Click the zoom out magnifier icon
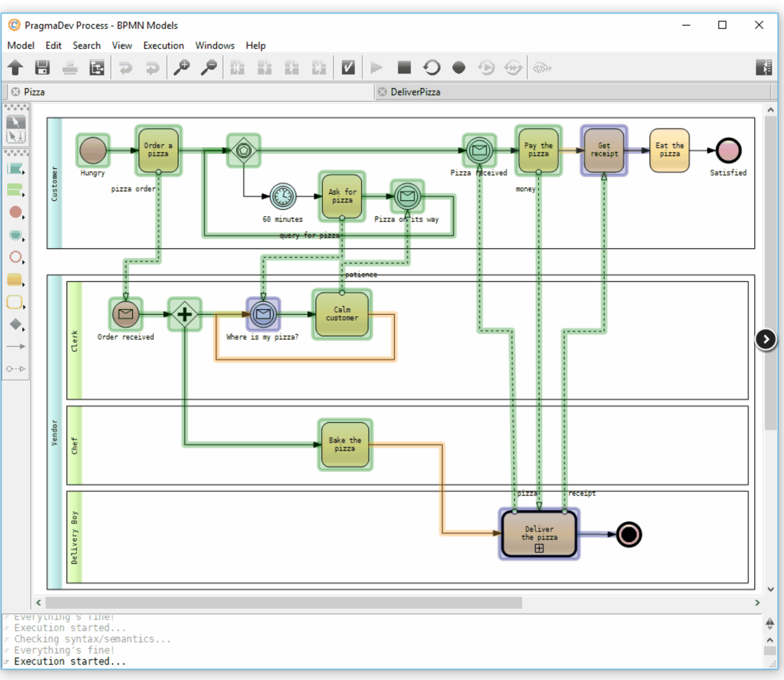This screenshot has height=680, width=784. (x=209, y=68)
